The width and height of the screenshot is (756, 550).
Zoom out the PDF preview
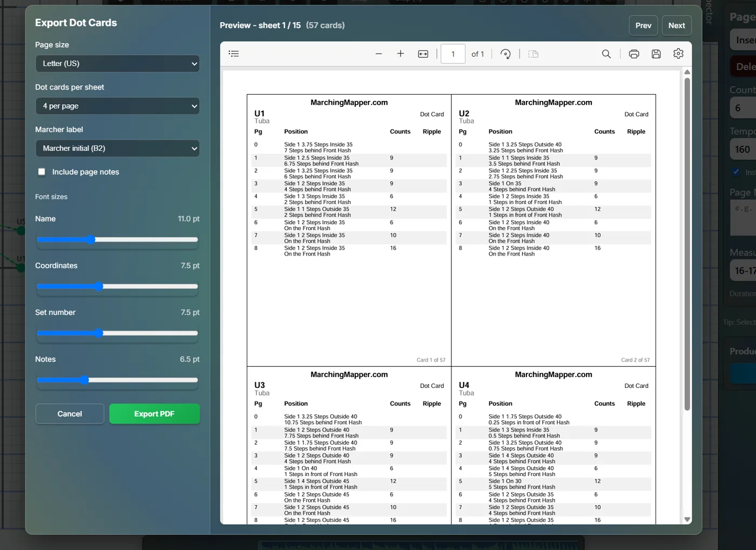(379, 53)
